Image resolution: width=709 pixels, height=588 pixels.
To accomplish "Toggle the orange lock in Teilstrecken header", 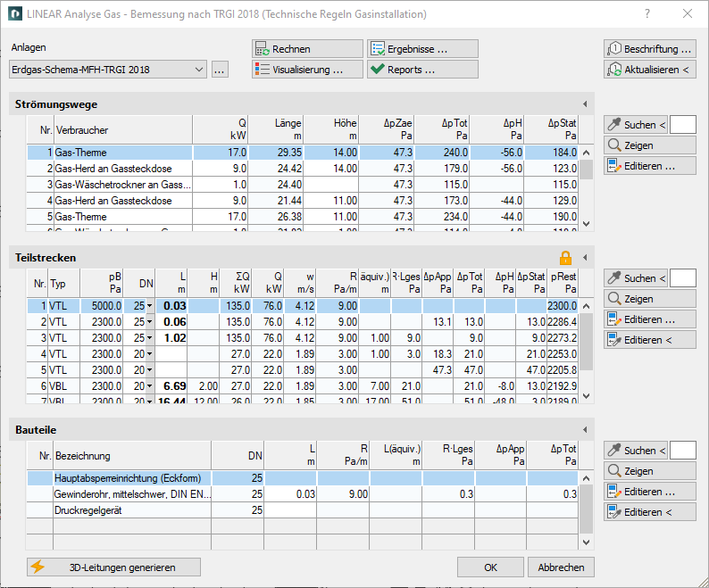I will (x=565, y=258).
